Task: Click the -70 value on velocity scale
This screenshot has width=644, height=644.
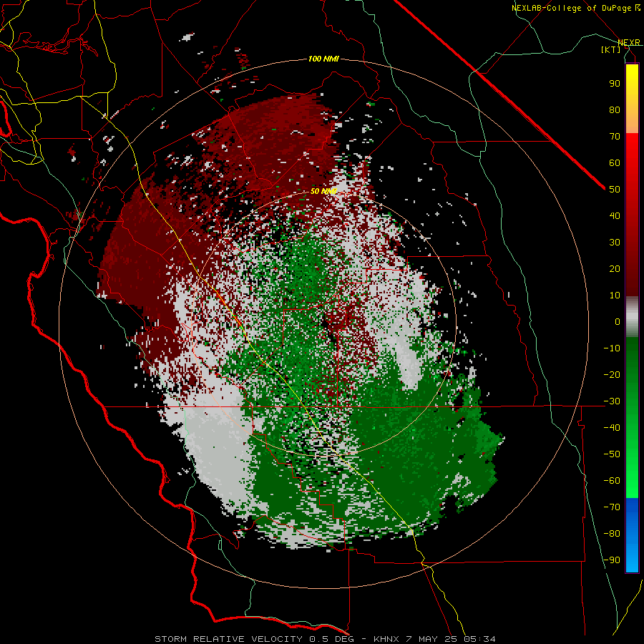Action: (x=612, y=507)
